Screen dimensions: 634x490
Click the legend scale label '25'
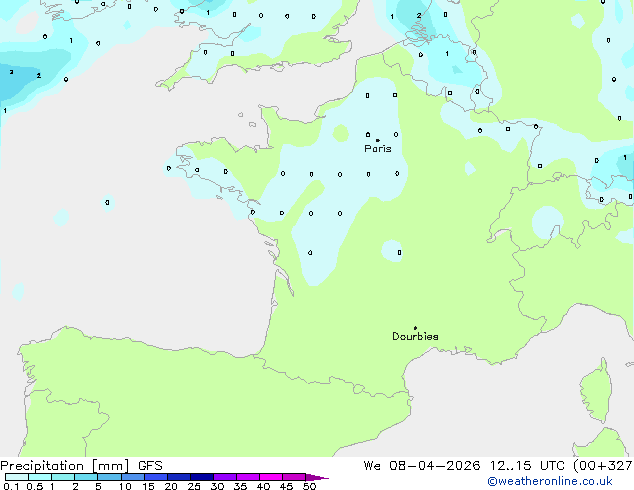coord(194,486)
